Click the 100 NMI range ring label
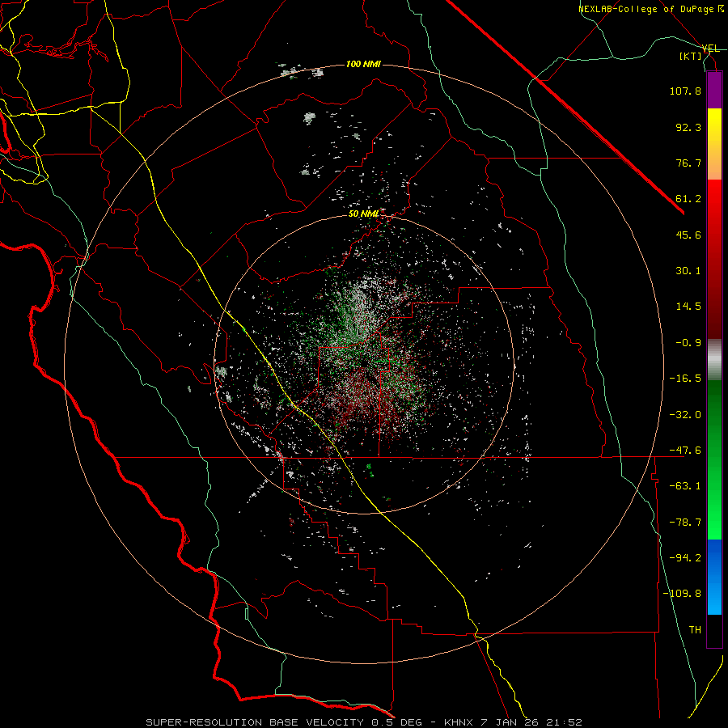The width and height of the screenshot is (728, 728). click(363, 64)
